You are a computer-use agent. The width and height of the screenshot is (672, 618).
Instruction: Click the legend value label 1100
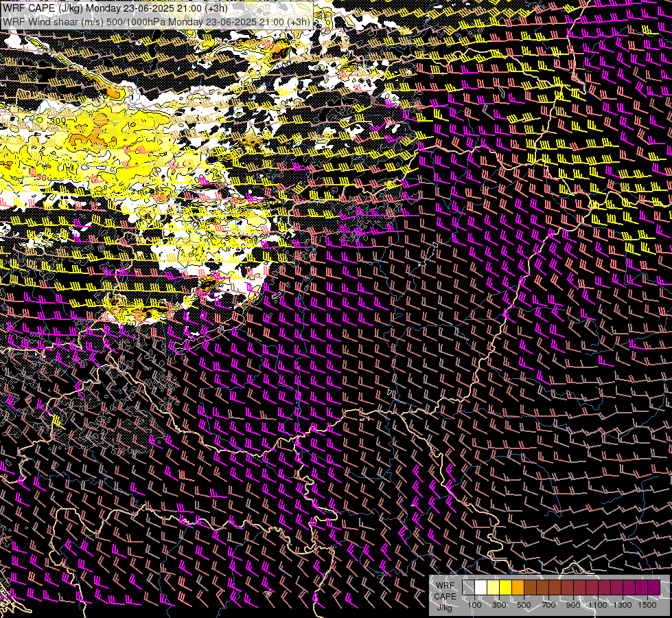click(x=597, y=605)
